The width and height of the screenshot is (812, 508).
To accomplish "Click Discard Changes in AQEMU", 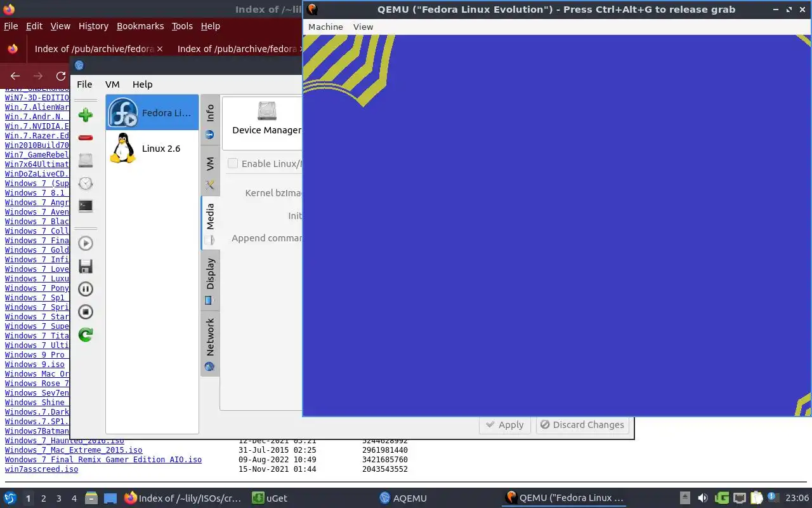I will (582, 425).
